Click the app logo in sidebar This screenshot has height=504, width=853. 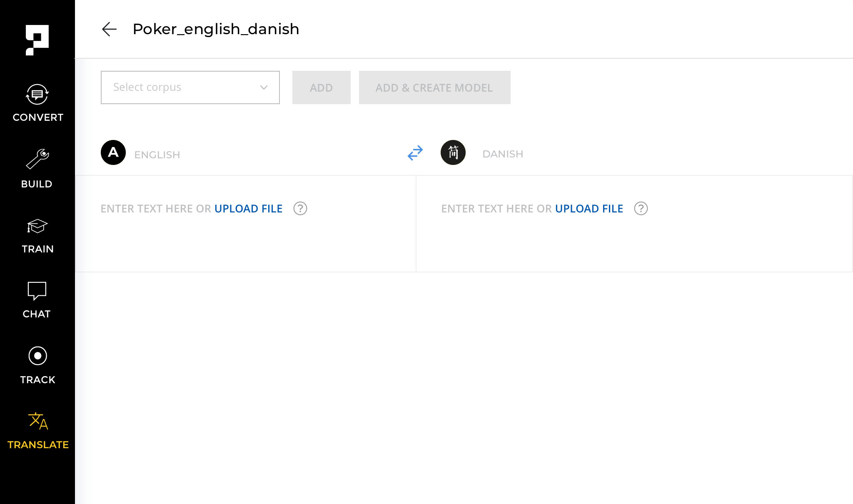37,40
